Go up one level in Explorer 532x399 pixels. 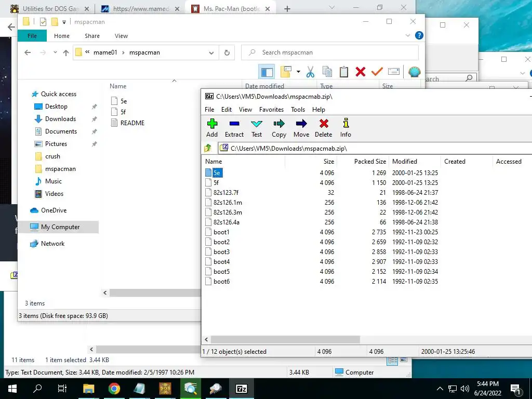pyautogui.click(x=66, y=52)
